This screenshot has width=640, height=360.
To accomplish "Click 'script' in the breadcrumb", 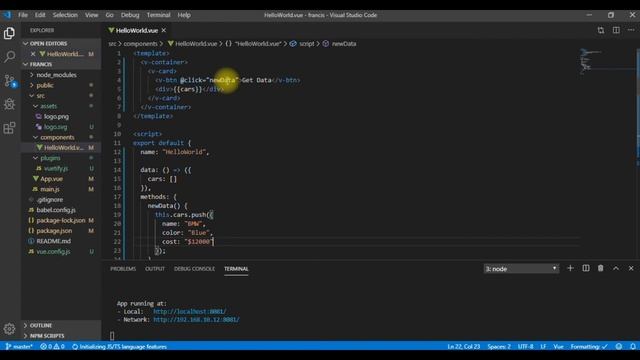I will pos(307,44).
